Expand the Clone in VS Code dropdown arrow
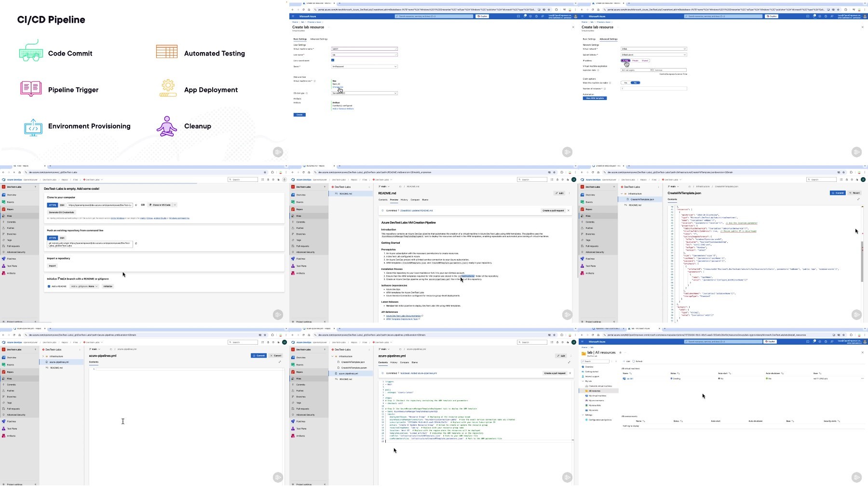Screen dimensions: 868x488 (x=175, y=205)
